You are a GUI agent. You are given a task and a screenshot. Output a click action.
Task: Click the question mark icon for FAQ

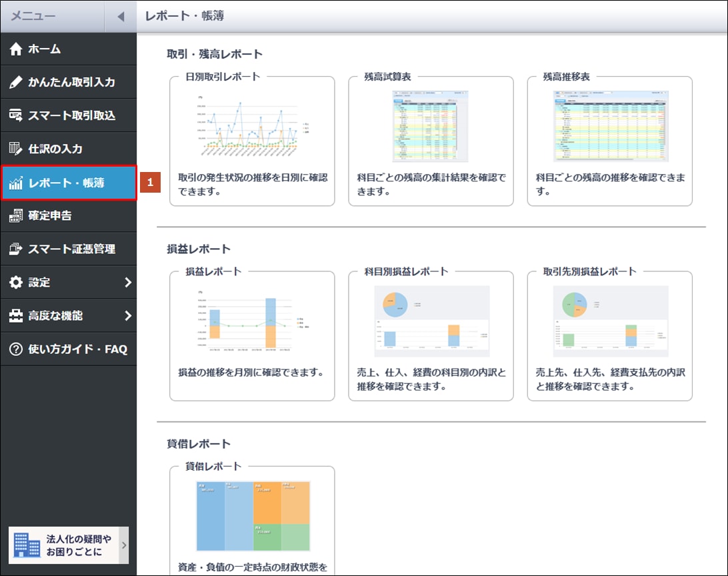click(16, 349)
